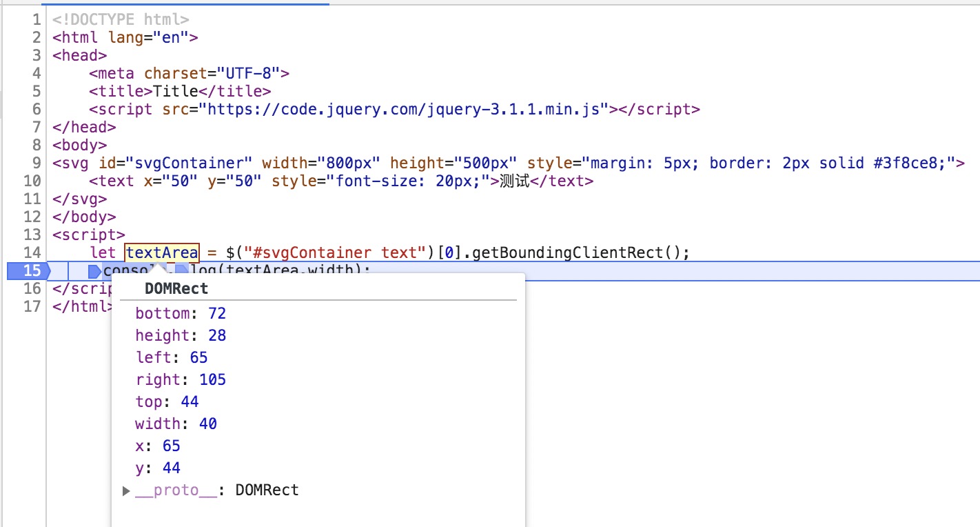Click the svg style string with #3f8ce8
The width and height of the screenshot is (980, 527).
(x=769, y=163)
